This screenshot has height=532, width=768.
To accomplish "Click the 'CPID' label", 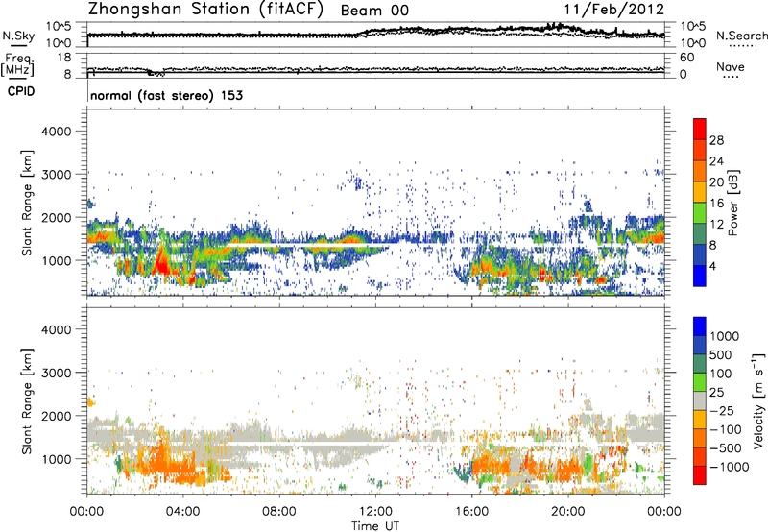I will (21, 91).
